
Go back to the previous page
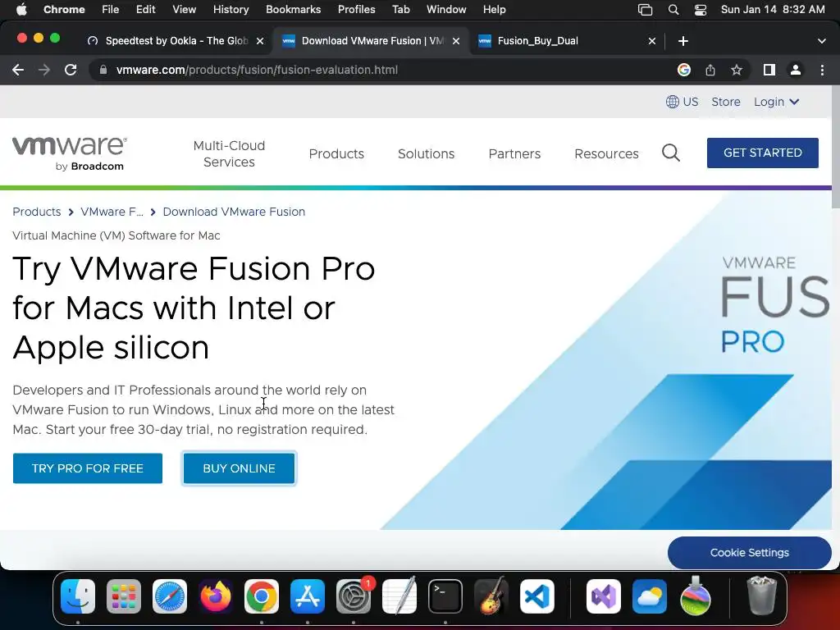pyautogui.click(x=18, y=70)
